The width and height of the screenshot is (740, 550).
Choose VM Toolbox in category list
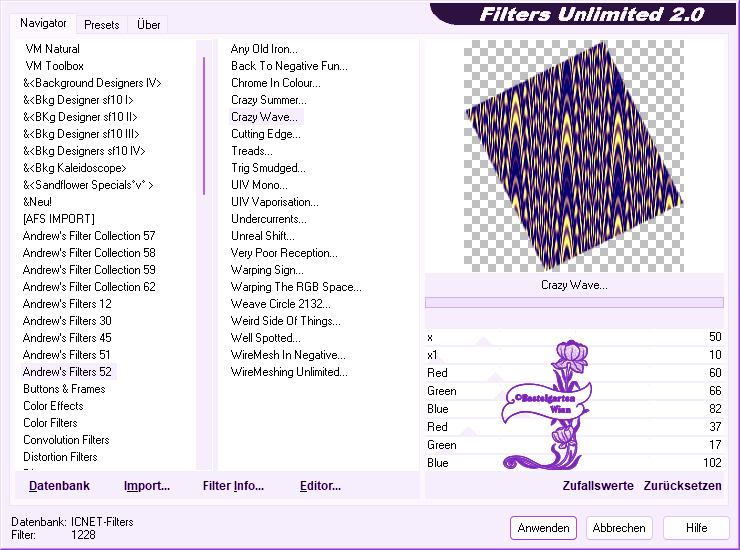54,66
